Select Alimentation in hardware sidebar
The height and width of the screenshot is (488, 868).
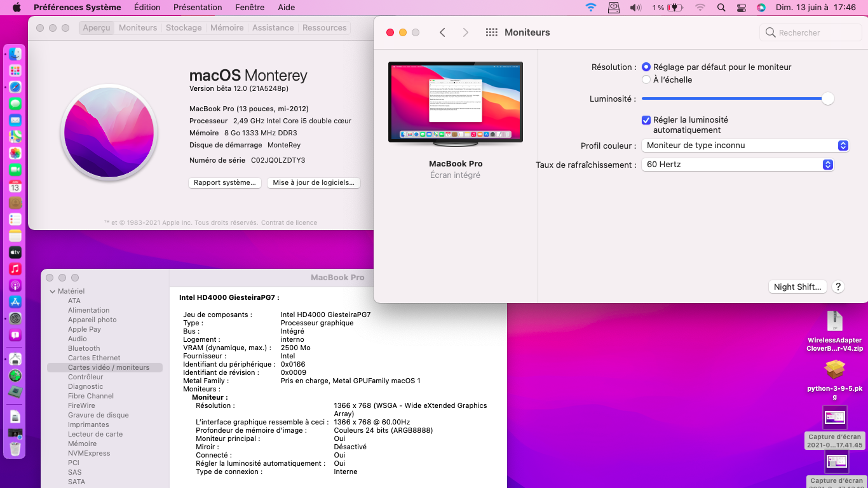[89, 310]
